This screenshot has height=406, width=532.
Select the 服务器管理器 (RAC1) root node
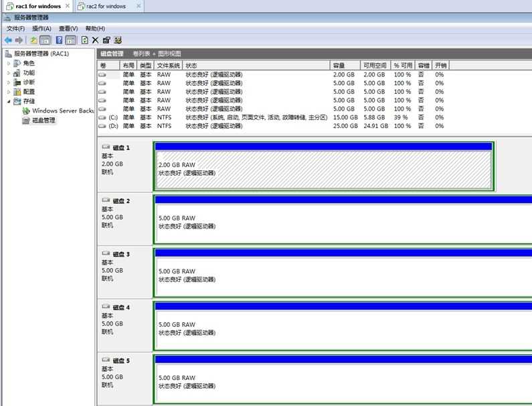tap(41, 54)
